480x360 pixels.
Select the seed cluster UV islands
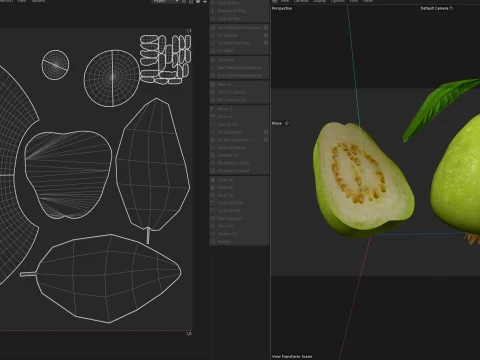pos(165,59)
